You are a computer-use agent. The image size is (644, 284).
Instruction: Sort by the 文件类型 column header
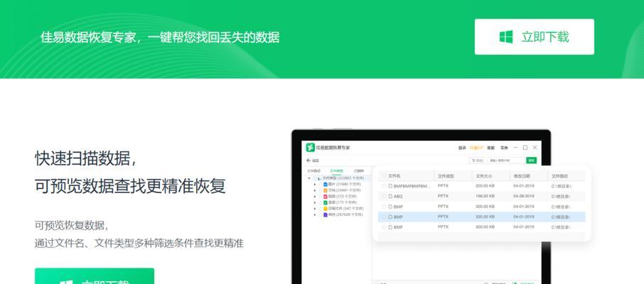point(446,176)
